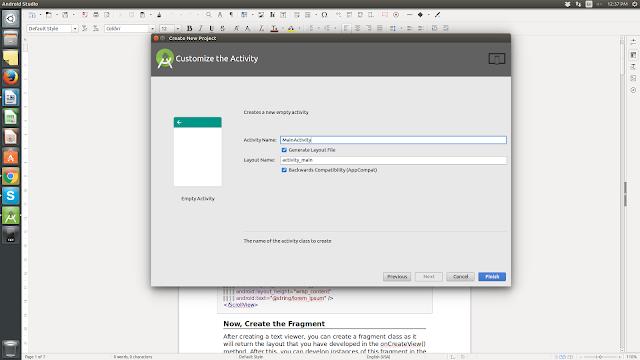The height and width of the screenshot is (360, 640).
Task: Click the Finish button
Action: (x=492, y=277)
